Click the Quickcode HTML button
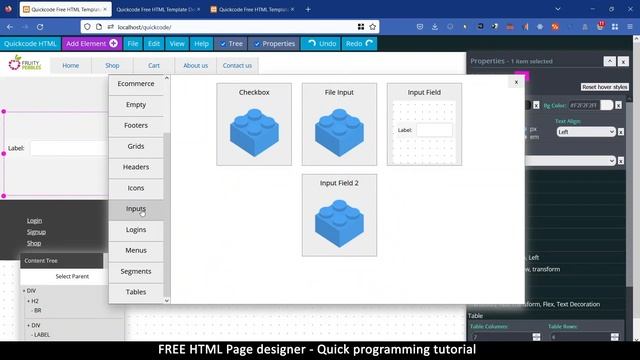Screen dimensions: 640x360 click(x=30, y=44)
